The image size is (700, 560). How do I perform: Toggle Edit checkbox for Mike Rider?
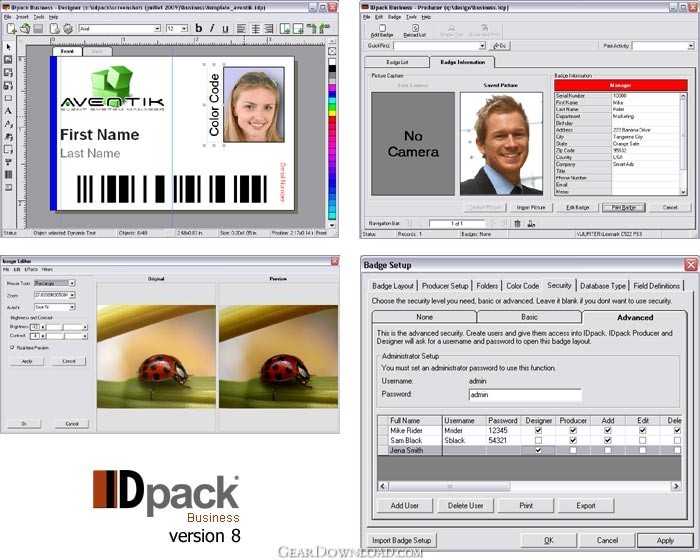[x=642, y=430]
